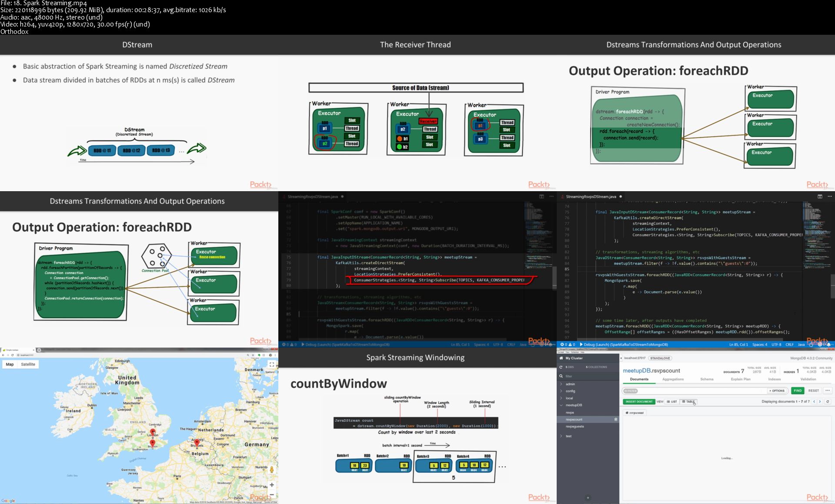Click the green FIND button
The height and width of the screenshot is (504, 835).
point(798,391)
